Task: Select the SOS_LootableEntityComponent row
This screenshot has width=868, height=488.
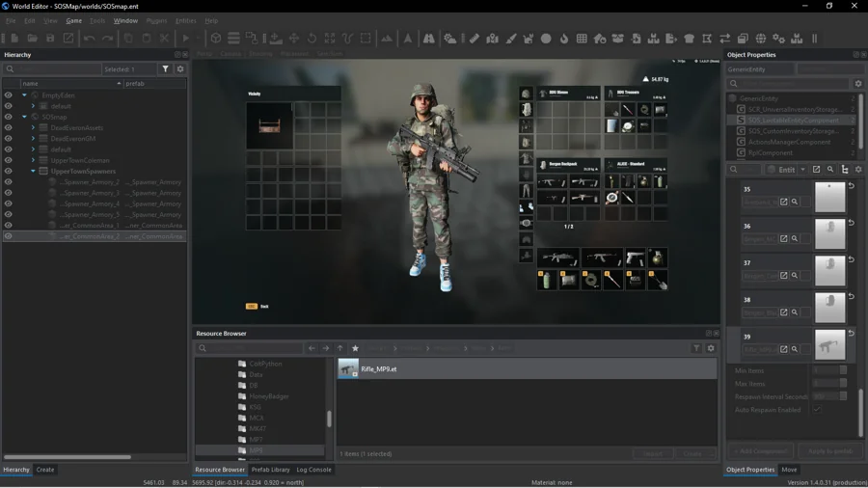Action: (793, 120)
